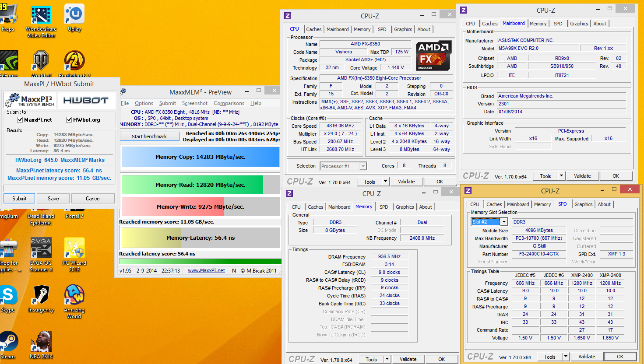The height and width of the screenshot is (364, 644).
Task: Click OK in the SPD window
Action: tap(620, 357)
